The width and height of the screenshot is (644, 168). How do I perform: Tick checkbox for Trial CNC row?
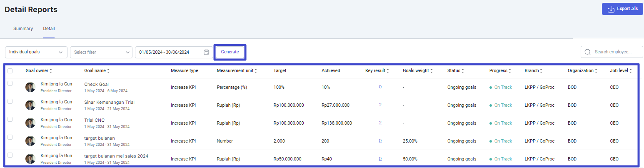pos(10,119)
